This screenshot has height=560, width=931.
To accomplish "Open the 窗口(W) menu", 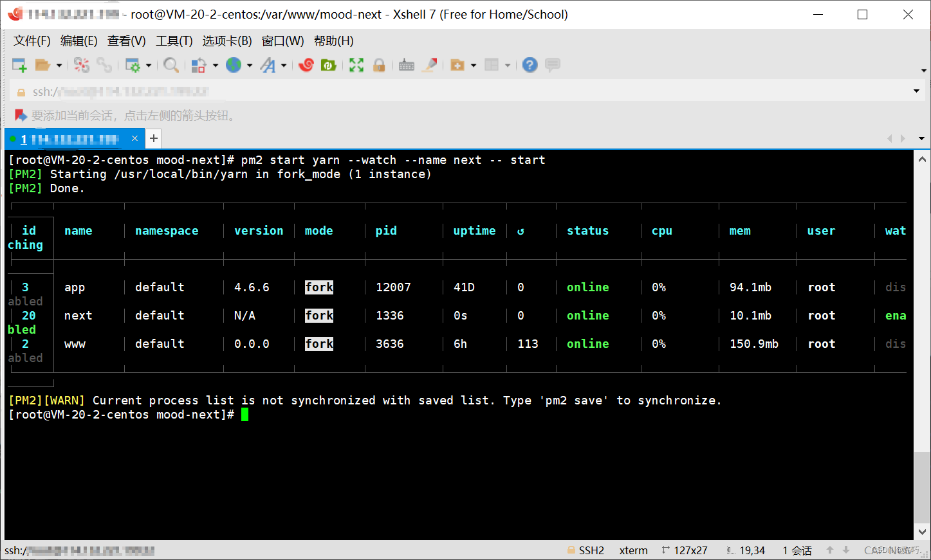I will (x=283, y=41).
